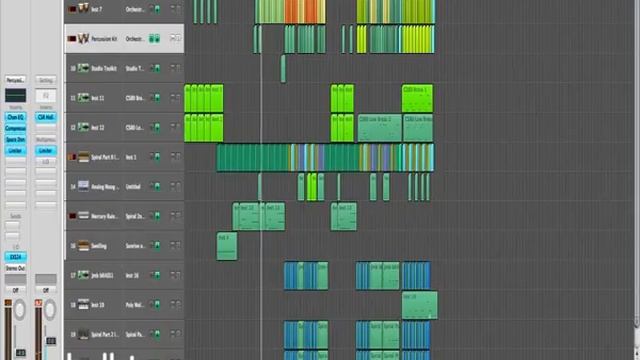
Task: Click the arrange area vertical scrollbar
Action: point(637,163)
